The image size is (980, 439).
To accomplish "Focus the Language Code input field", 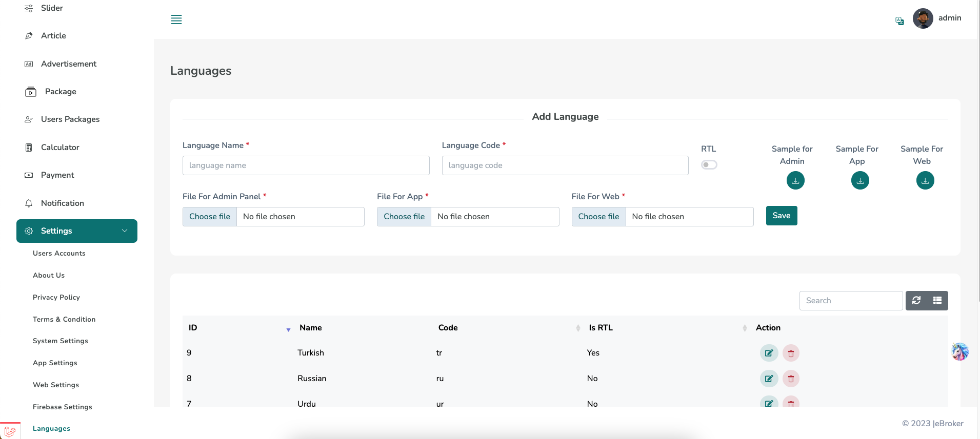I will (565, 165).
